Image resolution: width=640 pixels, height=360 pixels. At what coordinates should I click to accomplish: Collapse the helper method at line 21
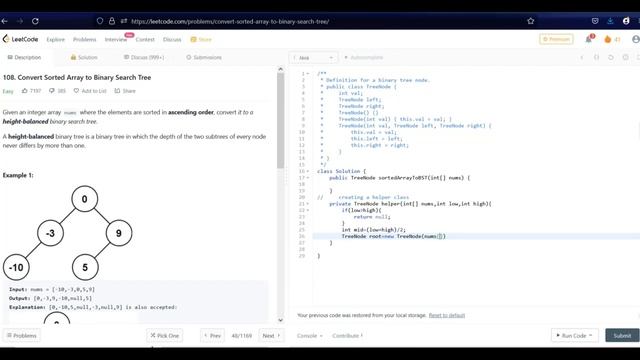point(308,204)
